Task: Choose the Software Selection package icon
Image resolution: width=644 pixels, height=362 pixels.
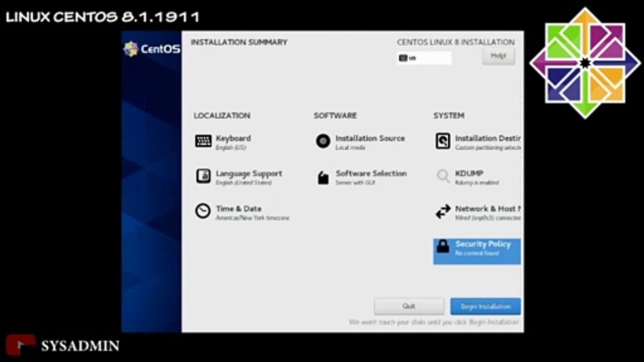Action: 323,177
